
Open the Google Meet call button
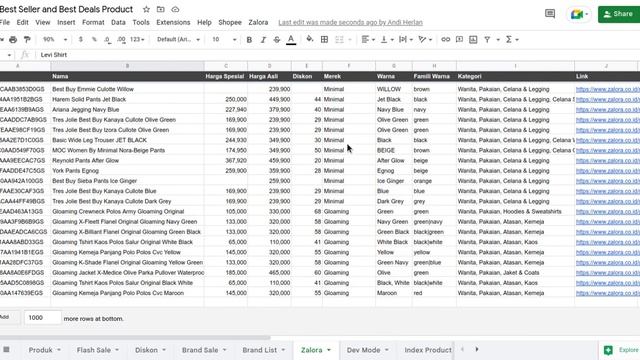579,14
